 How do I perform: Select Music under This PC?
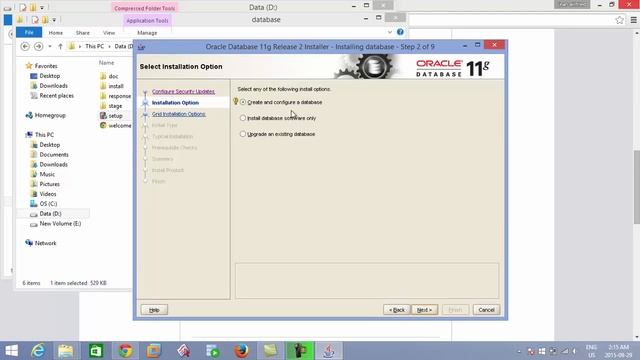(47, 174)
